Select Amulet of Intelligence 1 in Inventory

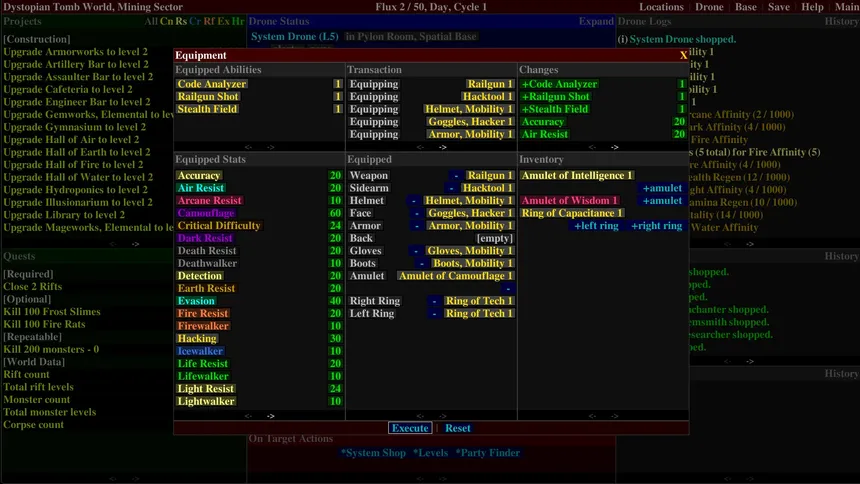pos(576,176)
